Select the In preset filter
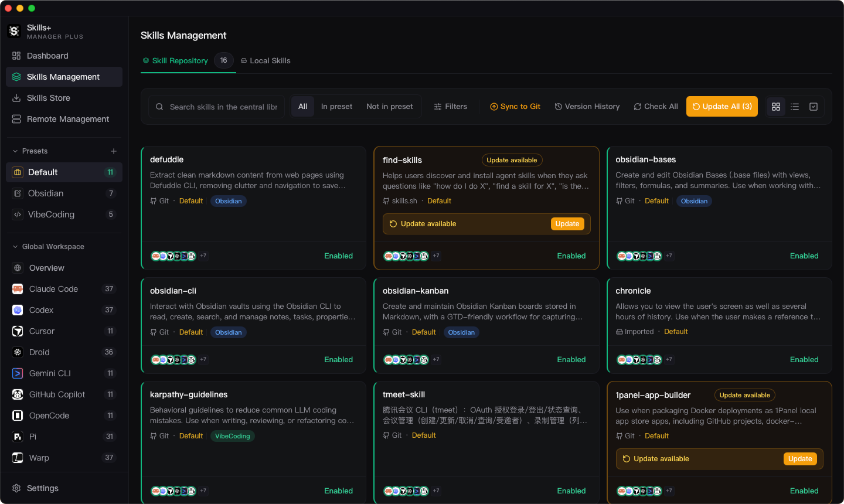Viewport: 844px width, 504px height. pyautogui.click(x=337, y=106)
